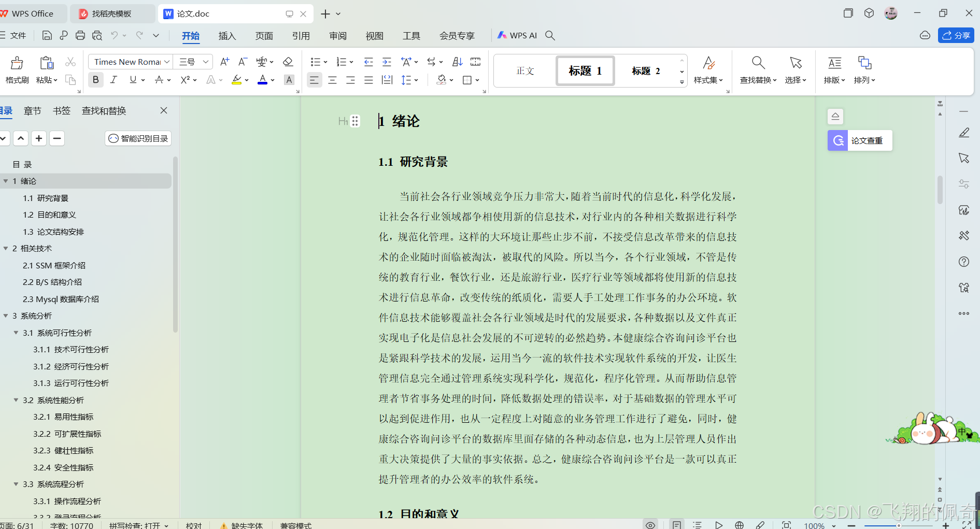Click the Increase Indent icon
Screen dimensions: 980x529
[387, 62]
